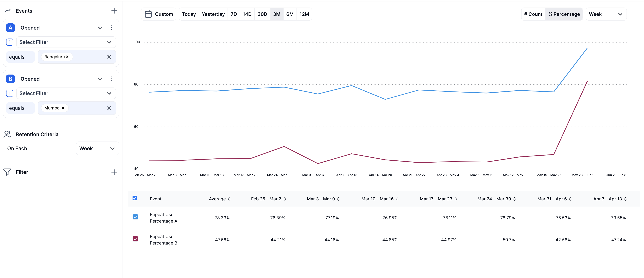Sort the Mar 24 - Mar 30 column
644x278 pixels.
coord(515,199)
